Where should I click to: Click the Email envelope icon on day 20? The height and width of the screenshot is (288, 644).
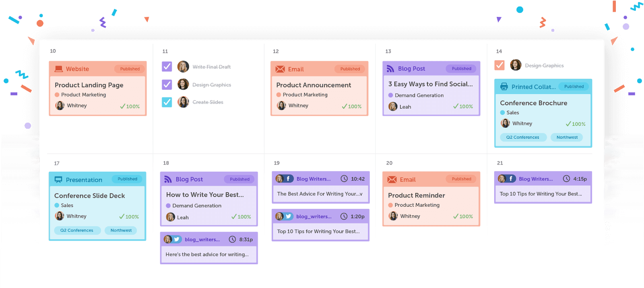[x=392, y=180]
